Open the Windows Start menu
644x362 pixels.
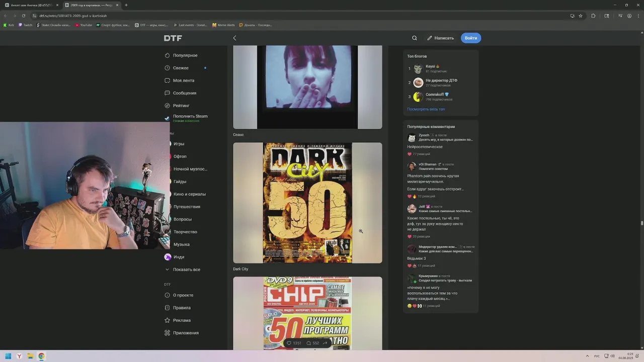tap(8, 356)
